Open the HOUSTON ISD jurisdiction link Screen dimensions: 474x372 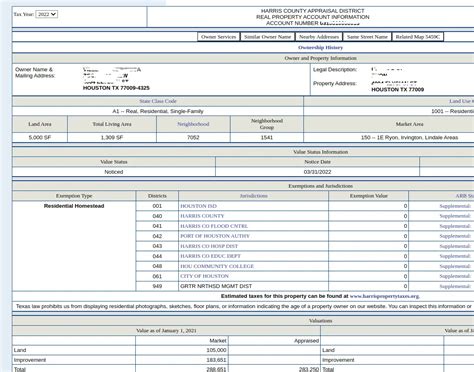(x=198, y=206)
